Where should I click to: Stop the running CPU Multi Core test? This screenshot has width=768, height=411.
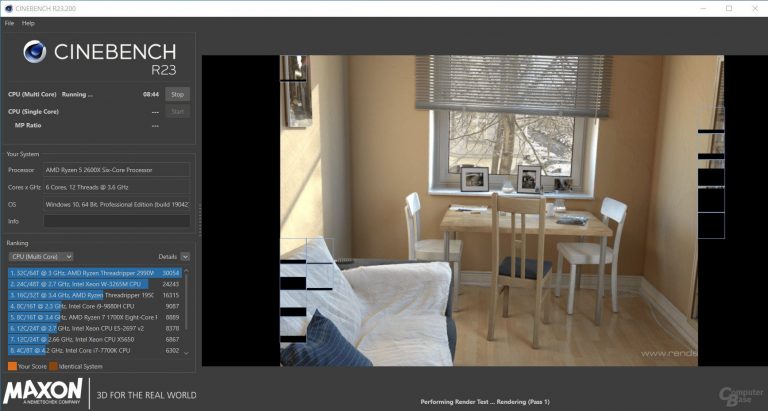pos(177,94)
